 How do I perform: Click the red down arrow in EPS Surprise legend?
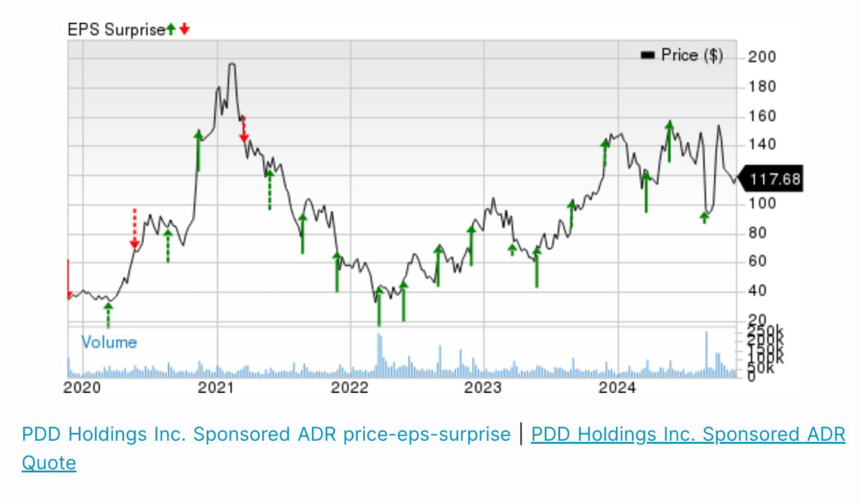coord(185,29)
